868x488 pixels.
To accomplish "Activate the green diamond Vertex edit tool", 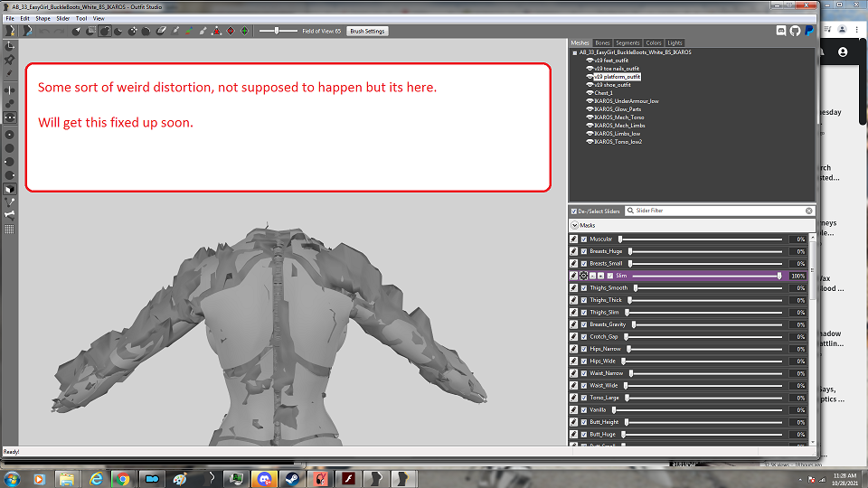I will pyautogui.click(x=245, y=31).
